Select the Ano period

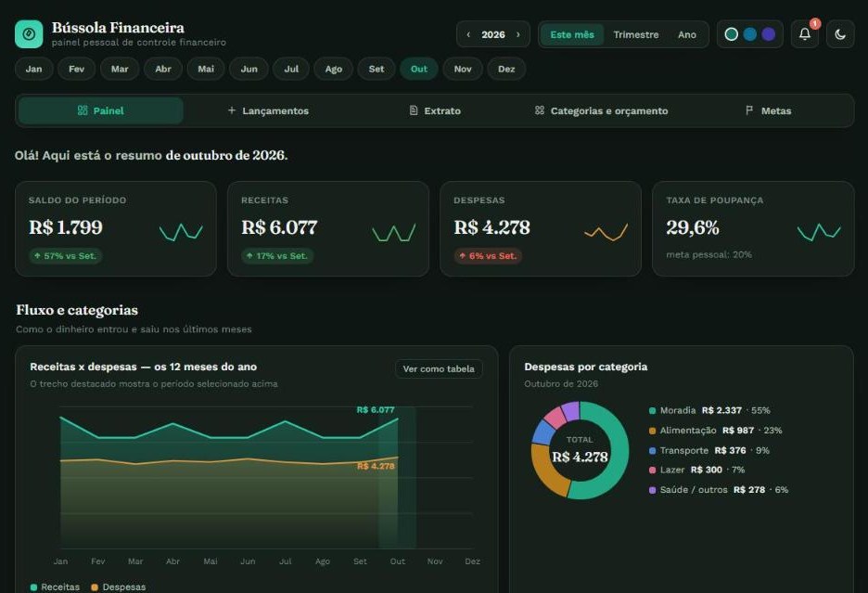pos(686,34)
